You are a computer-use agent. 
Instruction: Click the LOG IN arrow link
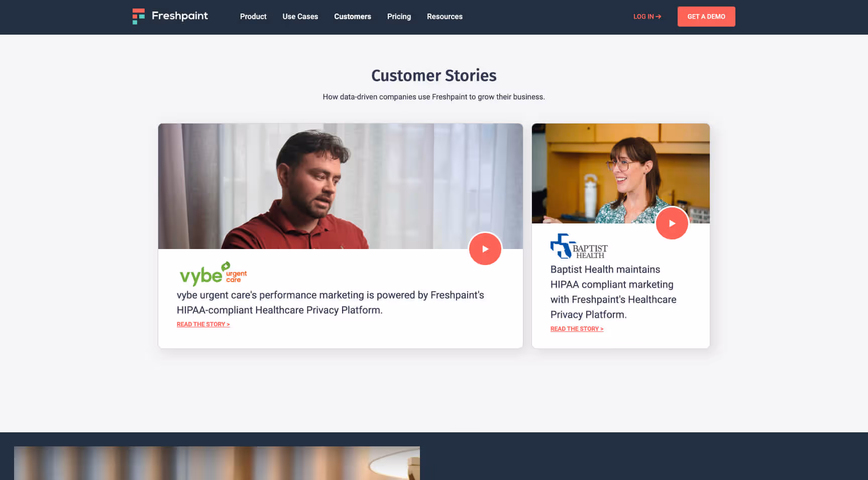647,17
